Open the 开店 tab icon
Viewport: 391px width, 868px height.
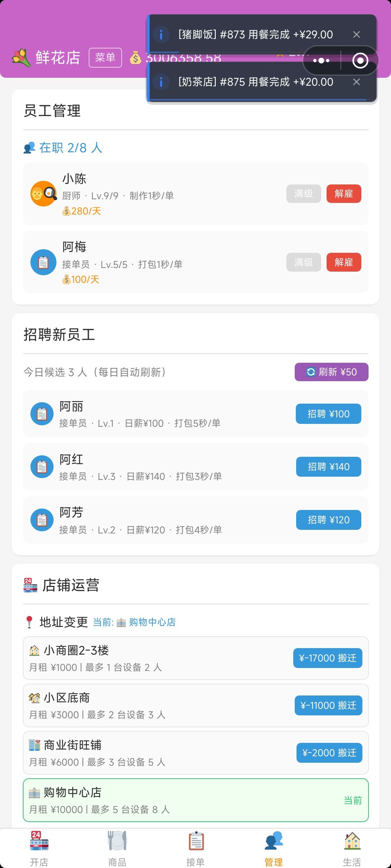(39, 841)
